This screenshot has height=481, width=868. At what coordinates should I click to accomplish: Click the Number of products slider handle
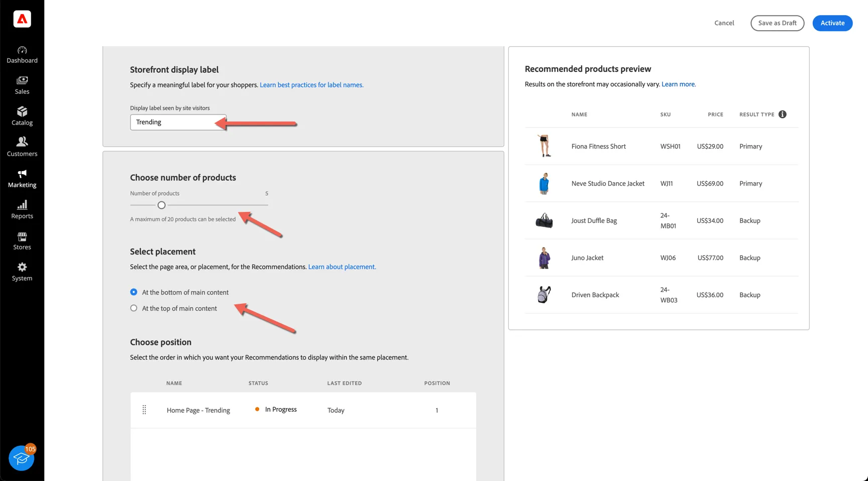(161, 205)
